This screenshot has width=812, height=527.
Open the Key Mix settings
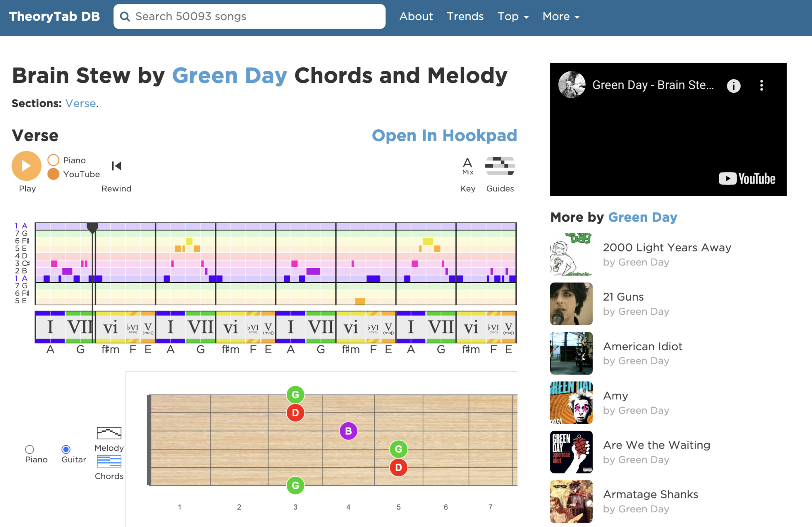tap(467, 166)
